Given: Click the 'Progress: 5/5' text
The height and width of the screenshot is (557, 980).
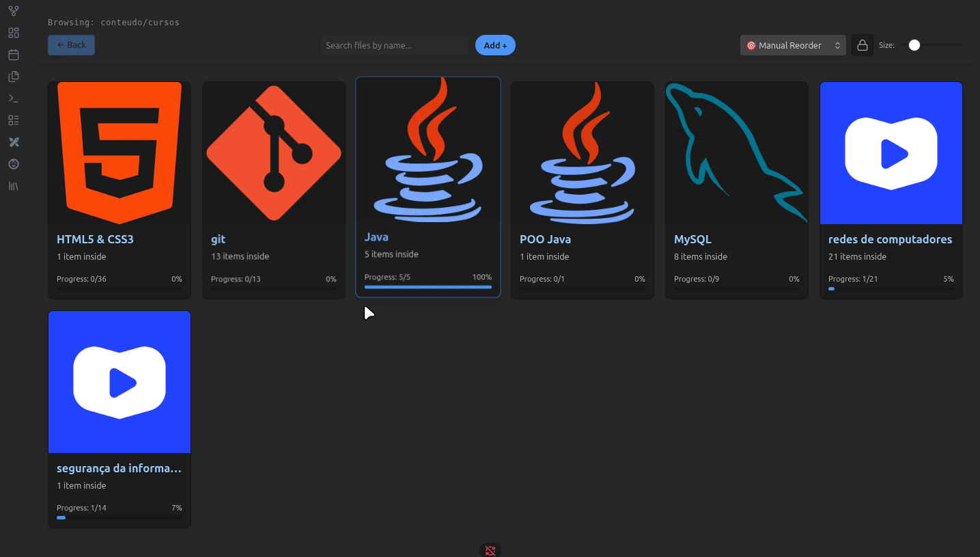Looking at the screenshot, I should coord(387,277).
